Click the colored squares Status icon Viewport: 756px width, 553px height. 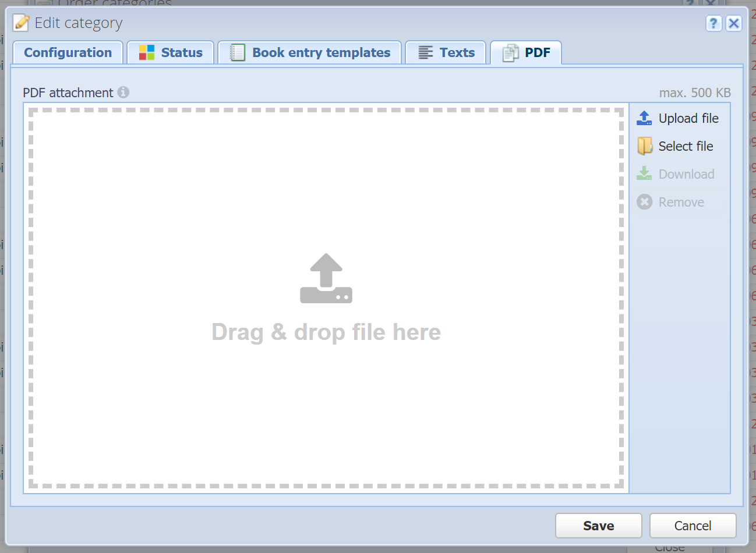point(147,52)
